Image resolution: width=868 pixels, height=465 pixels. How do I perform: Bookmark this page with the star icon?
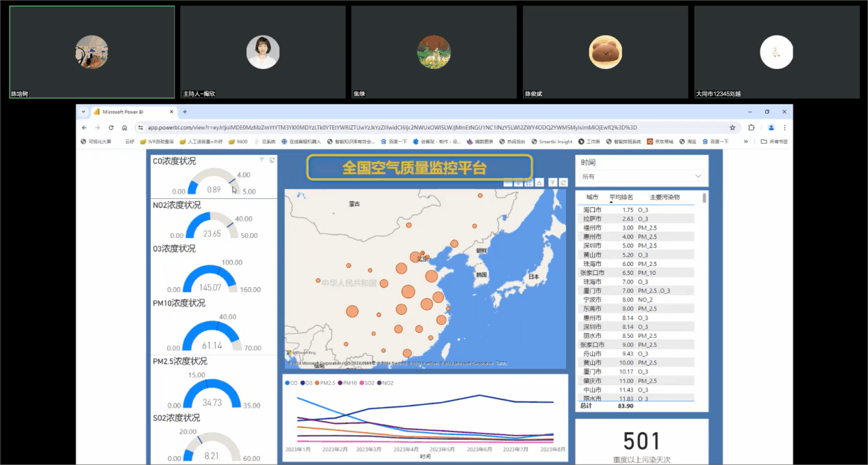click(732, 127)
